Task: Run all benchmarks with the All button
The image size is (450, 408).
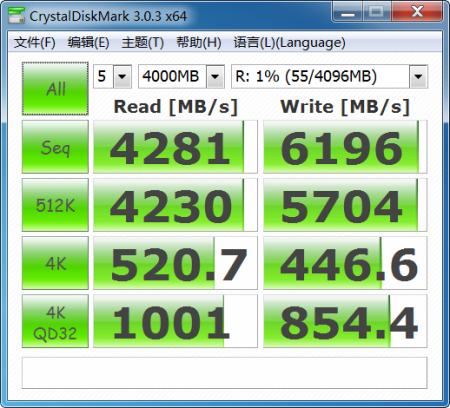Action: (55, 89)
